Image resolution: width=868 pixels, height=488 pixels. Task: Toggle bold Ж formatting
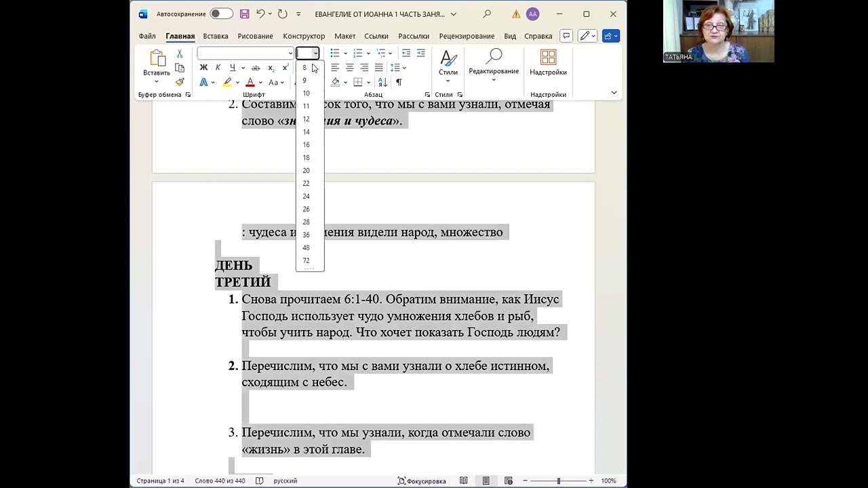(203, 67)
